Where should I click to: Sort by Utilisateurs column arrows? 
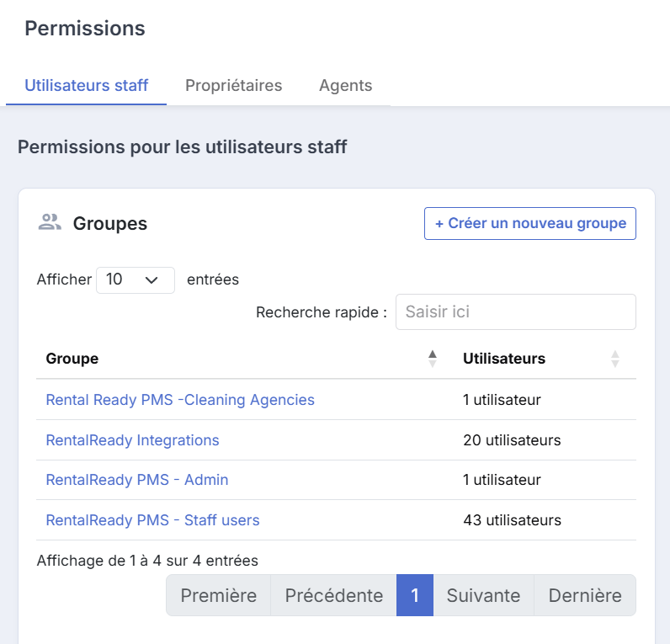tap(615, 359)
